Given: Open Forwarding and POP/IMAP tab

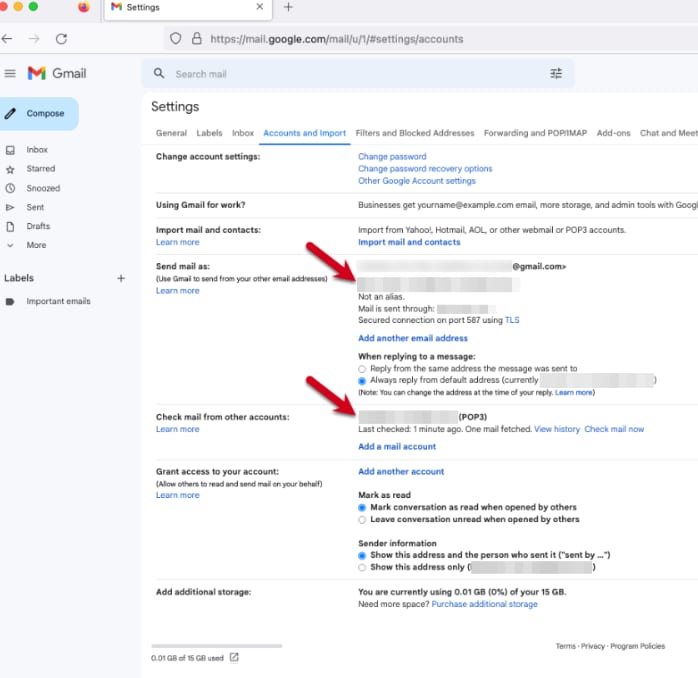Looking at the screenshot, I should pos(536,133).
